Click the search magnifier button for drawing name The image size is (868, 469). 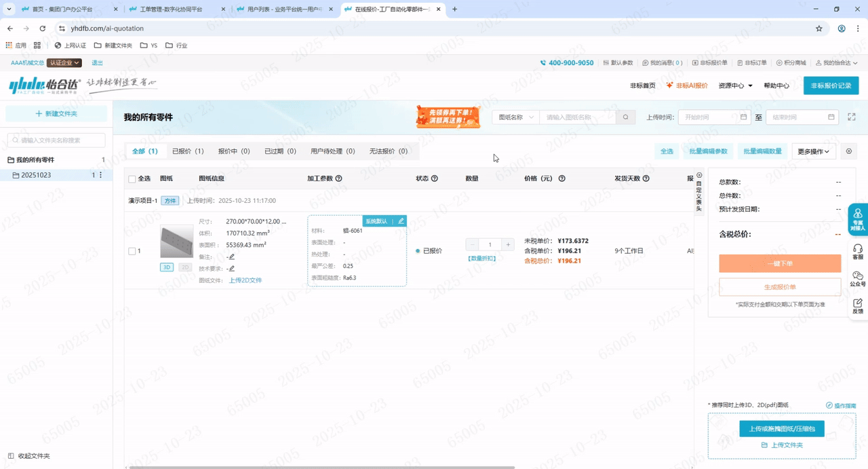coord(625,117)
